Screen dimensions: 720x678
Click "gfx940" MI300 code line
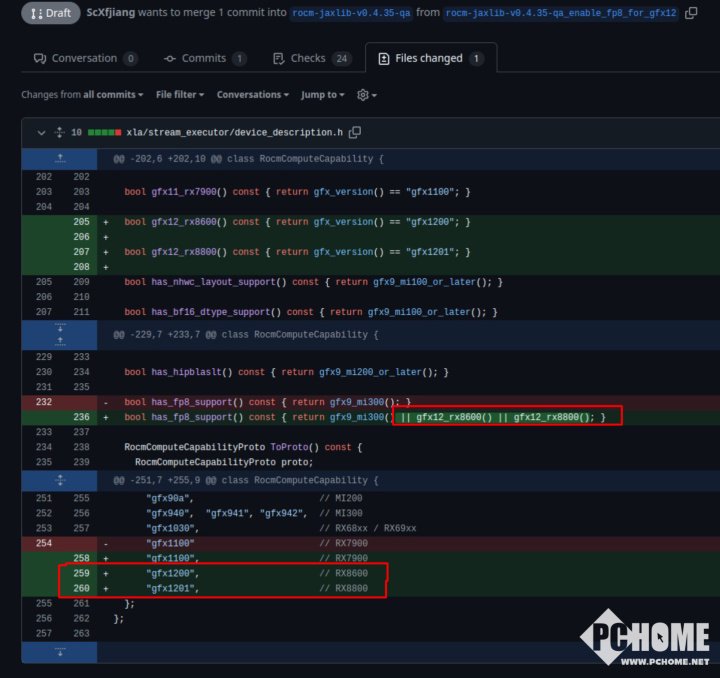254,513
